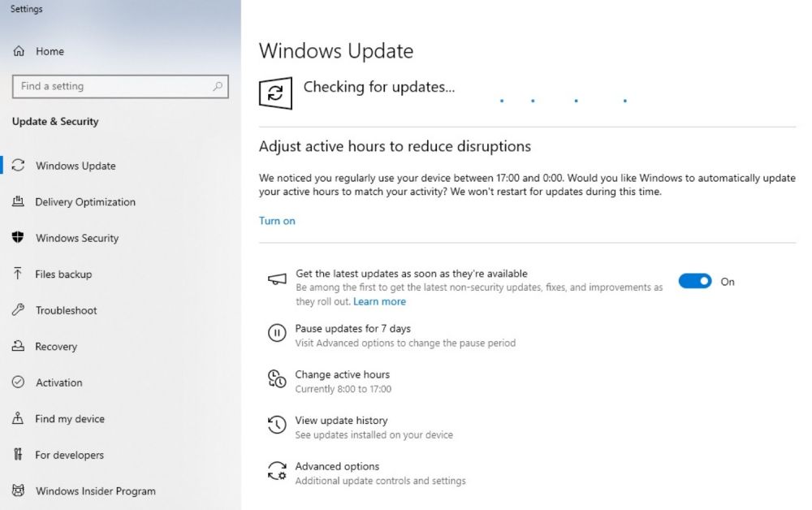
Task: Click the See updates installed on your device text
Action: pos(374,435)
